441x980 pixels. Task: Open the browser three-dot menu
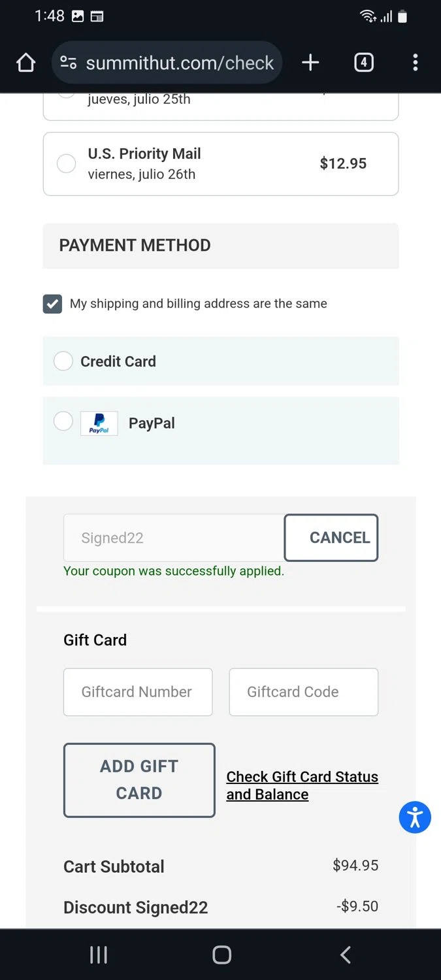(415, 63)
